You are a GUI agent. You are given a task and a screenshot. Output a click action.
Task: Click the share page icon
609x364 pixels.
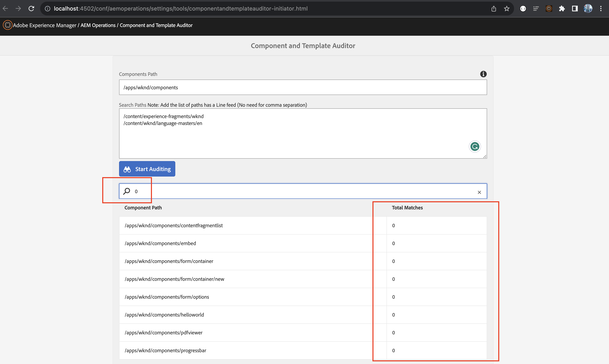click(494, 9)
